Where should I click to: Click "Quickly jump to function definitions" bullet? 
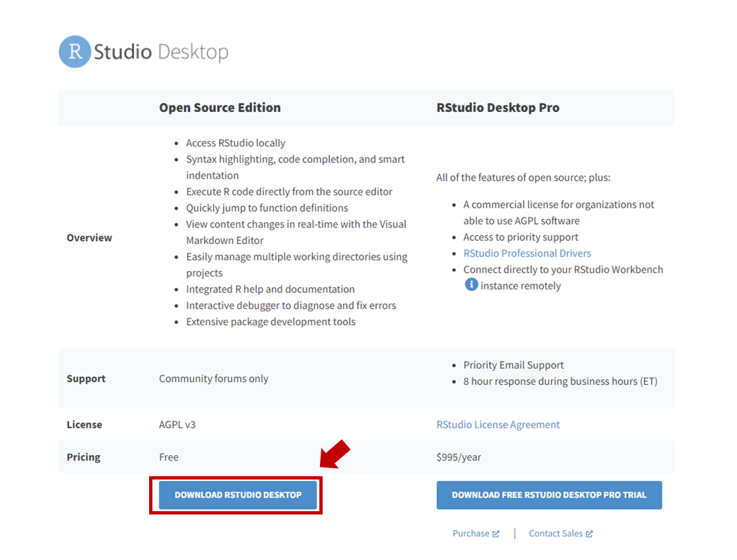click(267, 208)
